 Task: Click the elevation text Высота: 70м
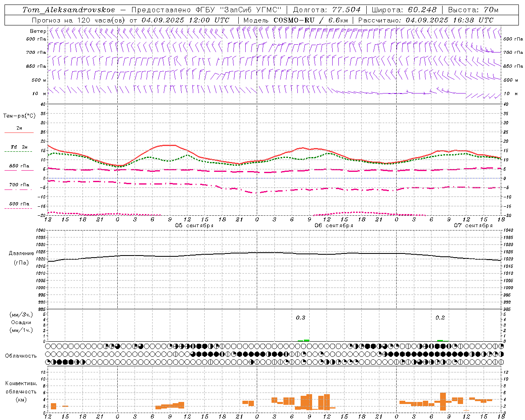point(473,10)
